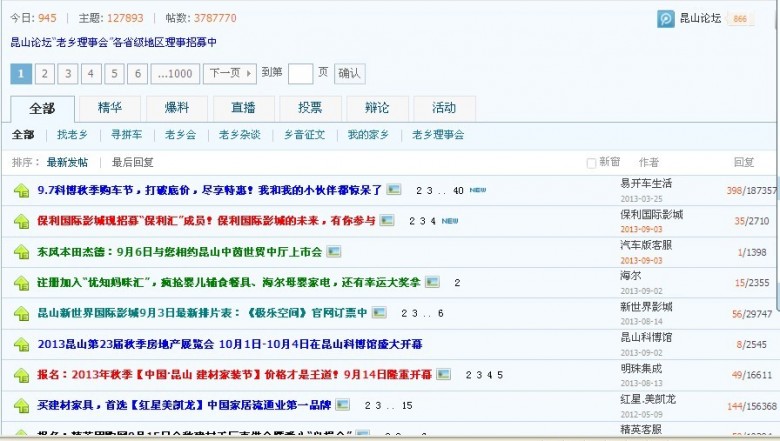The width and height of the screenshot is (780, 441).
Task: Click the image icon after 注册加入优知妈咪汇 thread
Action: (432, 283)
